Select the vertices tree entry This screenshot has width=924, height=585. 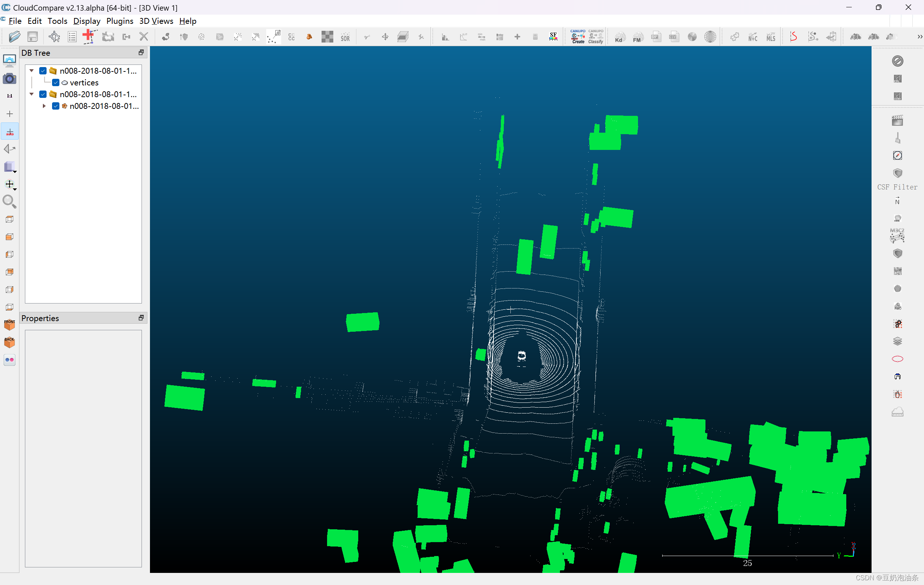click(84, 82)
